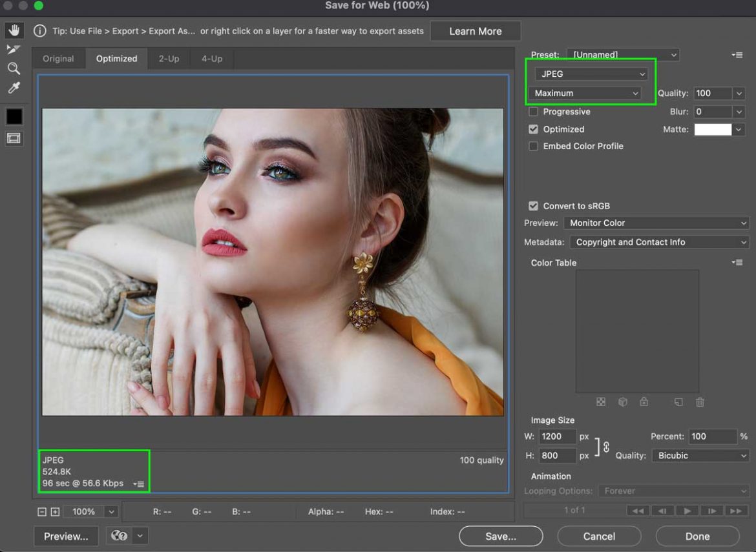The width and height of the screenshot is (756, 552).
Task: Select the Hand tool
Action: point(14,30)
